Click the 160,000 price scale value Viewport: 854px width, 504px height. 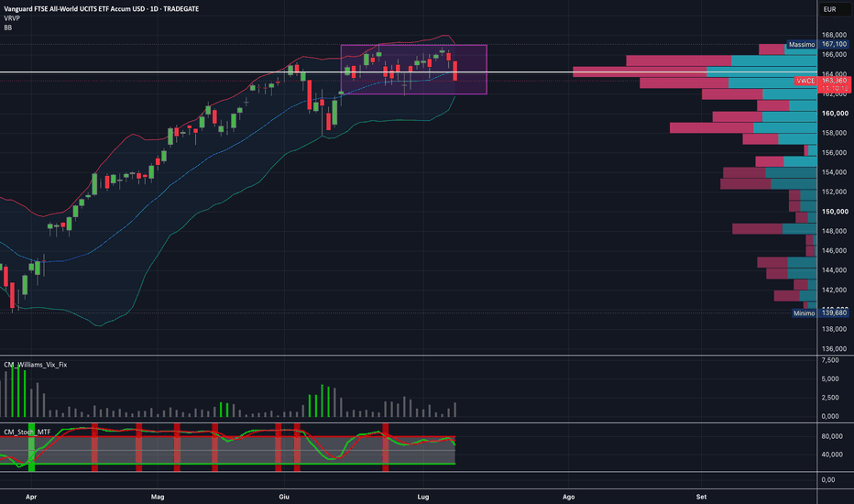pos(835,114)
